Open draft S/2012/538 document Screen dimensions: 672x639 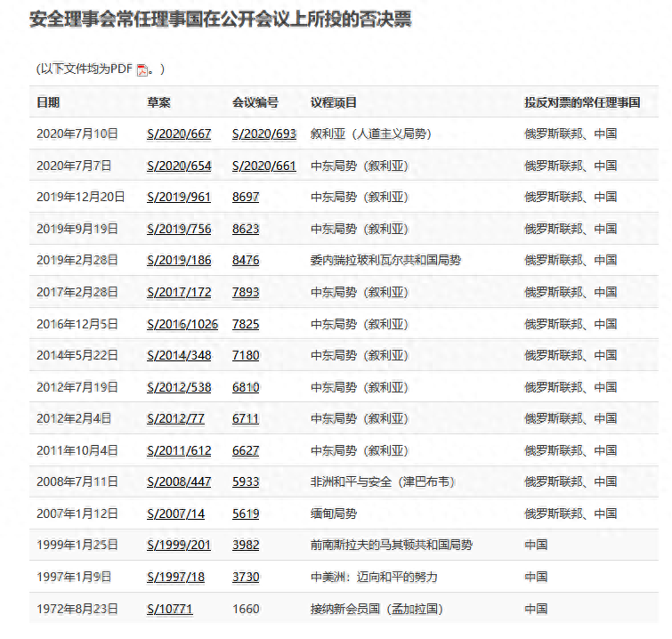click(179, 387)
